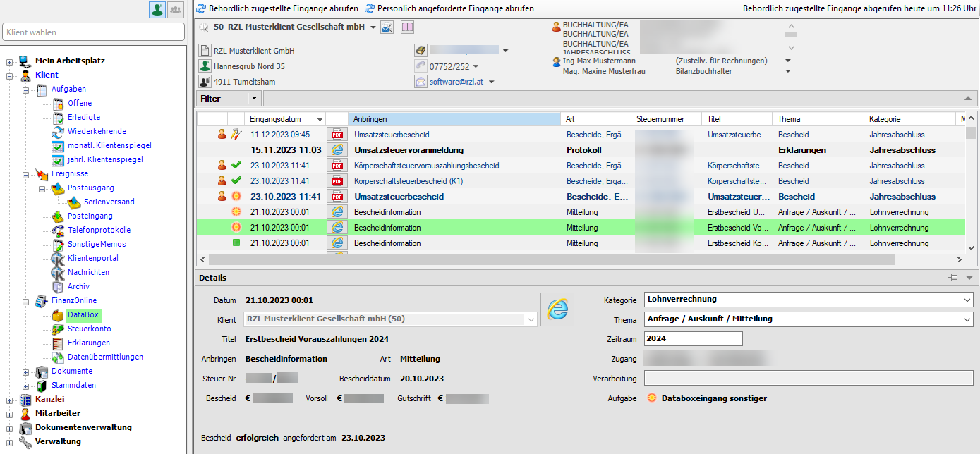Open the Kategorie dropdown in Details
The height and width of the screenshot is (454, 980).
click(x=966, y=300)
